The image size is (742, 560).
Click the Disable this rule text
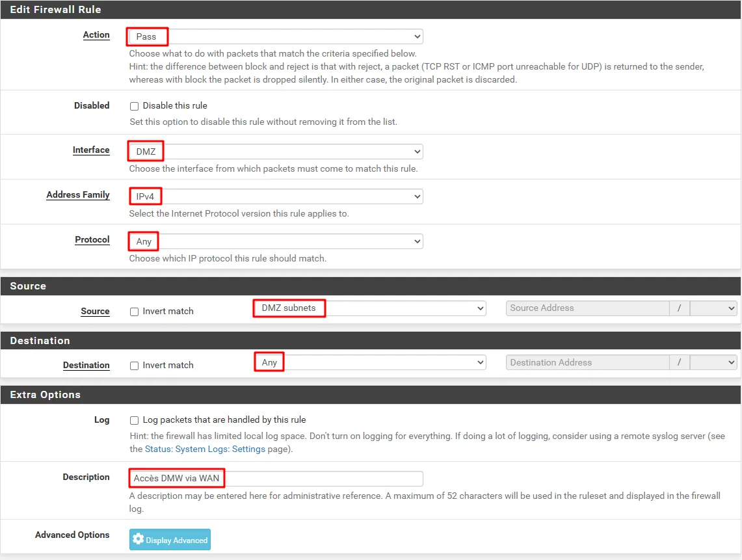[175, 105]
